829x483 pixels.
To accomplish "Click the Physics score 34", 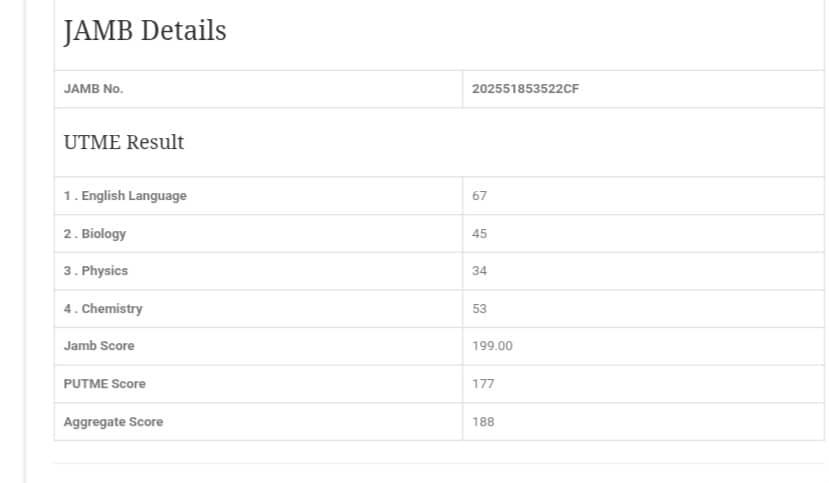I will (480, 271).
